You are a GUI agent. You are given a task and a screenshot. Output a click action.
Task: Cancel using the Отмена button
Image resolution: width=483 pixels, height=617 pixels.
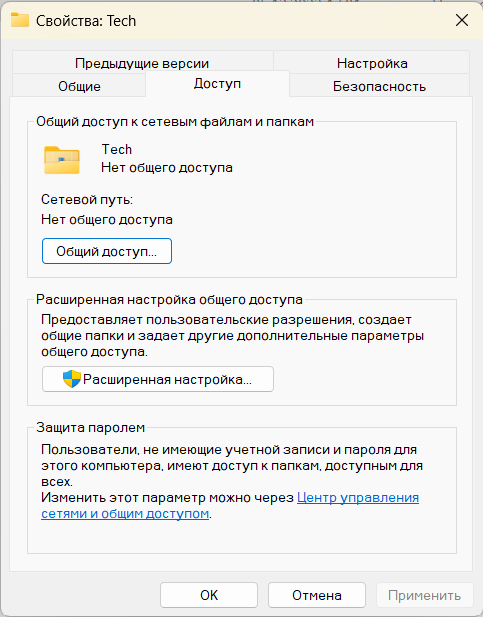(x=317, y=595)
